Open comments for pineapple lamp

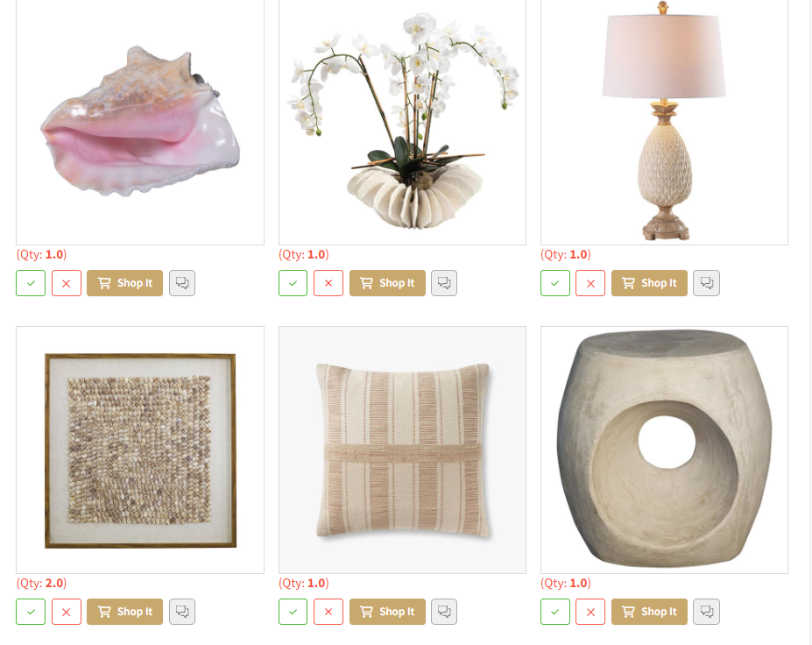[x=706, y=283]
